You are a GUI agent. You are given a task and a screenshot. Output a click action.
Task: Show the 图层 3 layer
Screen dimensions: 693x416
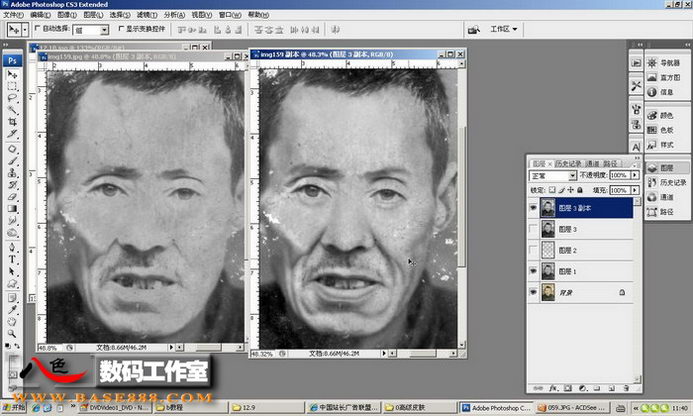coord(532,229)
